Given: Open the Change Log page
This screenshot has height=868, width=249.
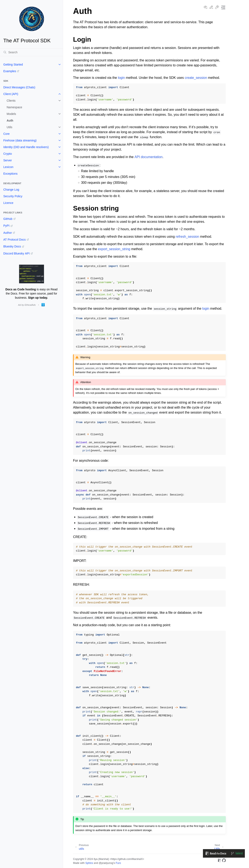Looking at the screenshot, I should pos(11,190).
